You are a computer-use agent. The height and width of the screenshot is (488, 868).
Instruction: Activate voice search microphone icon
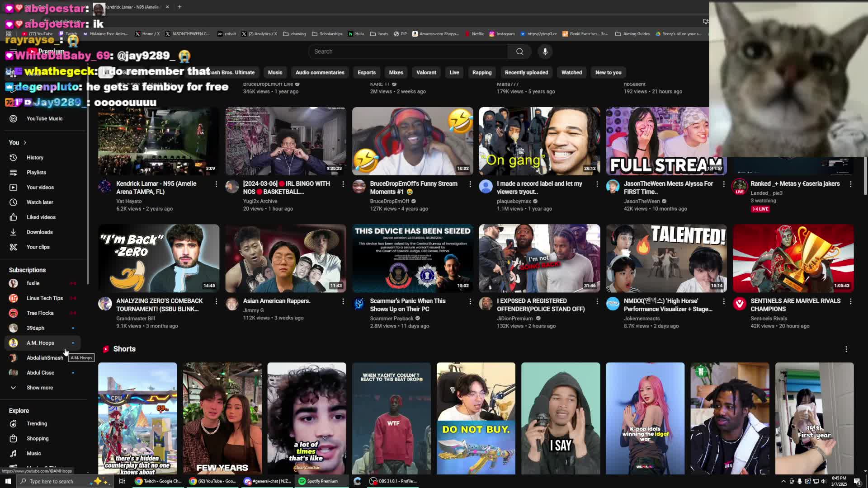545,52
